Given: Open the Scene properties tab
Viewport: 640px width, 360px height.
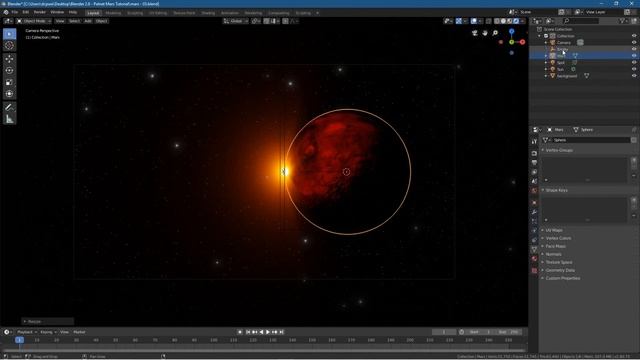Looking at the screenshot, I should click(534, 182).
